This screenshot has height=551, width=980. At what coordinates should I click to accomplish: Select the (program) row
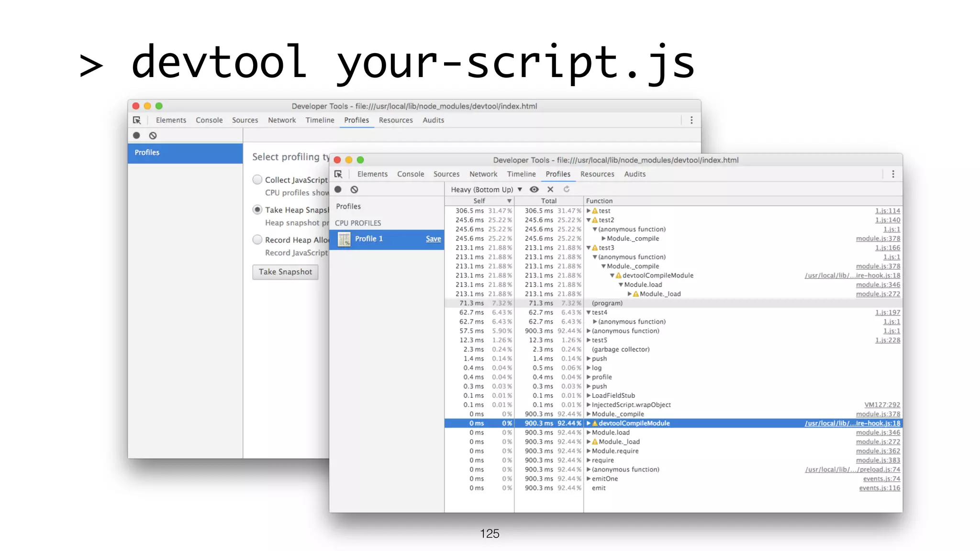coord(673,303)
